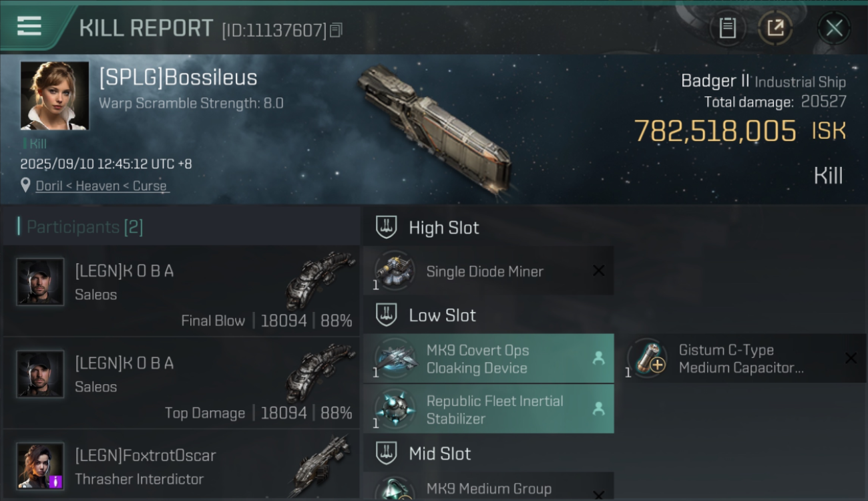Select the MK9 Covert Ops Cloaking Device
Image resolution: width=868 pixels, height=501 pixels.
(488, 359)
